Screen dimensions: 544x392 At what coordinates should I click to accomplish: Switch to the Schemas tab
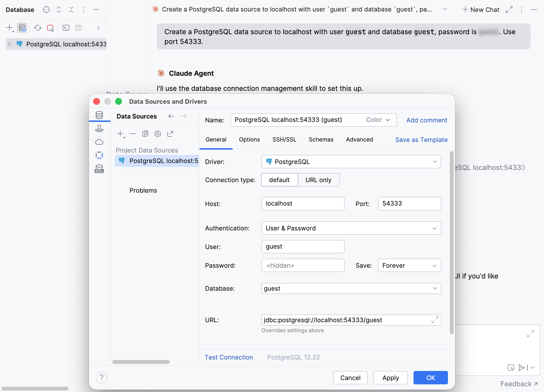[x=321, y=140]
